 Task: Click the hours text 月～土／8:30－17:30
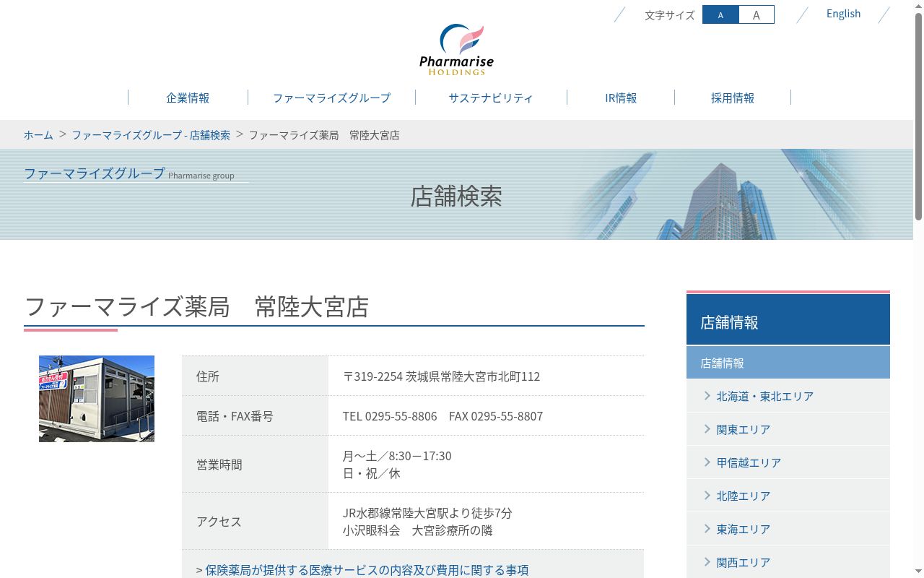coord(397,456)
